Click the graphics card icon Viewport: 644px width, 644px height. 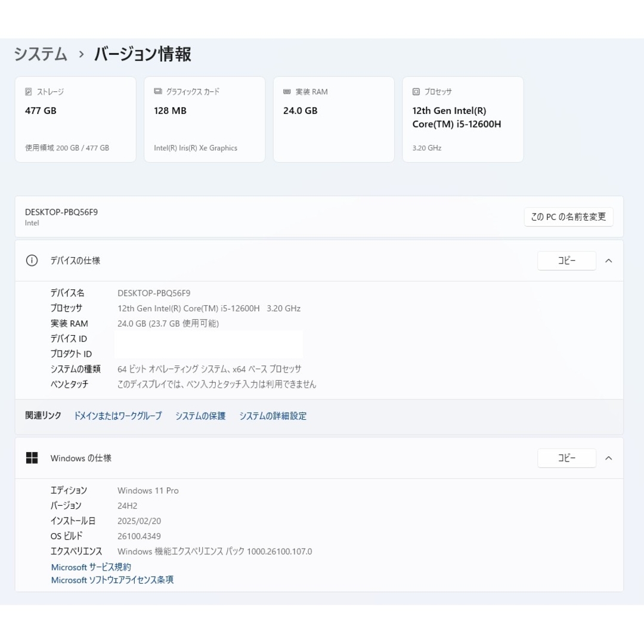click(157, 91)
